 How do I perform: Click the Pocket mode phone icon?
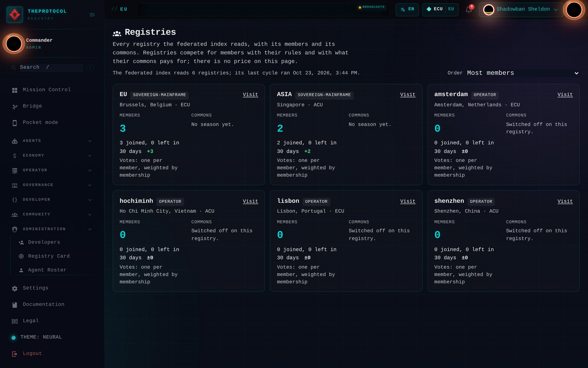point(15,123)
